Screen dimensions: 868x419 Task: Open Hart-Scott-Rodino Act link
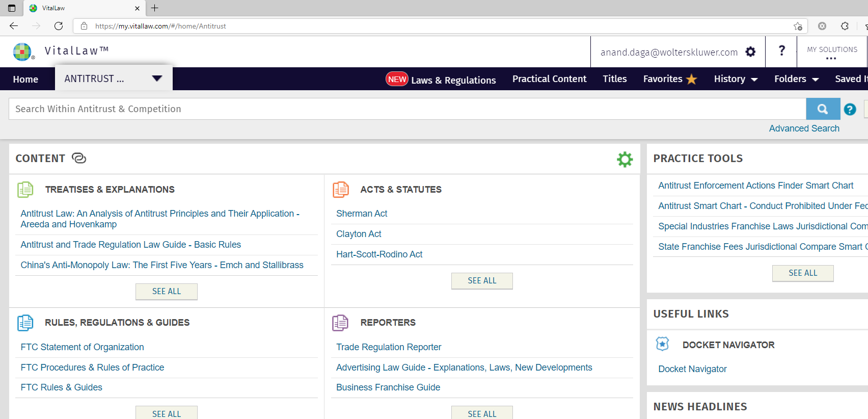tap(379, 254)
